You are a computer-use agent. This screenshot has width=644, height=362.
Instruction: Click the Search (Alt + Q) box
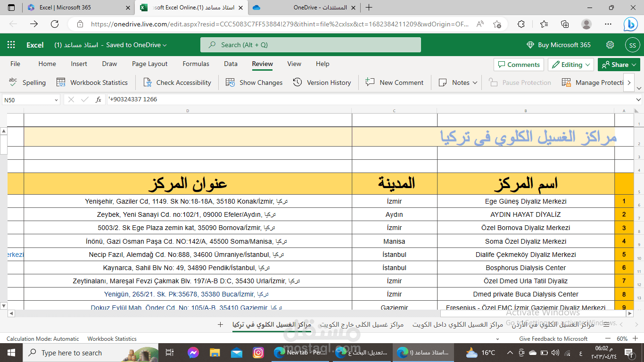tap(311, 45)
